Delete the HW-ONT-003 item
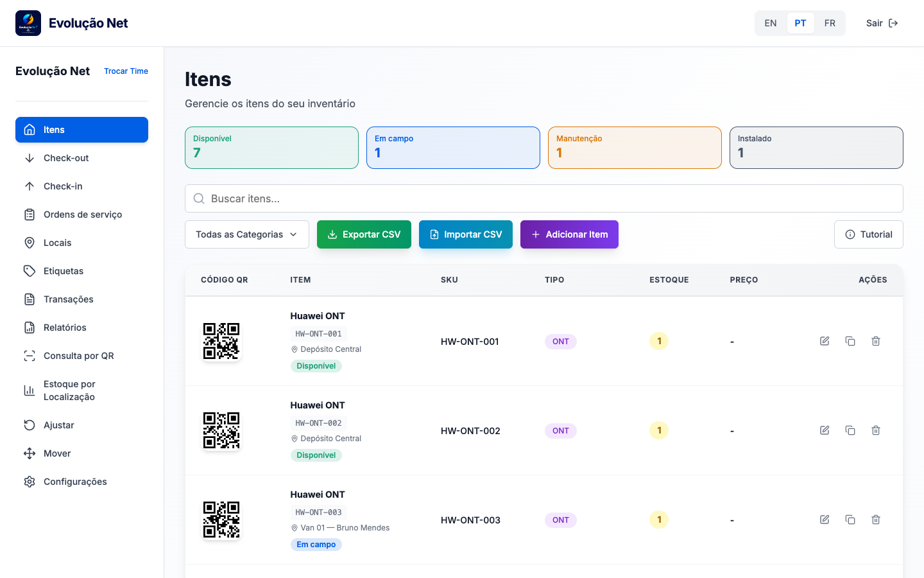Screen dimensions: 924x578 pos(876,520)
